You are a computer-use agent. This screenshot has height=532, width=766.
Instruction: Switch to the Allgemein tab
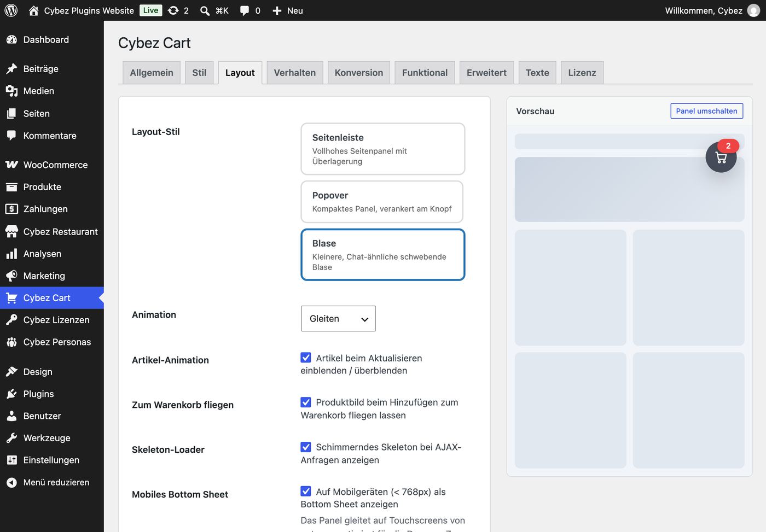coord(152,73)
